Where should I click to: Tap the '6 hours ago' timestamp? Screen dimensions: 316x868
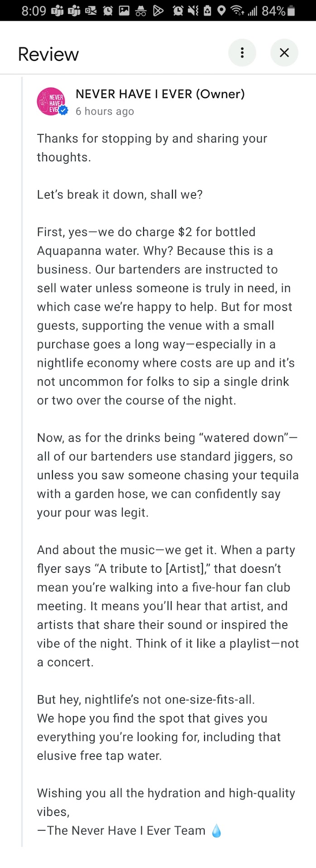pyautogui.click(x=105, y=111)
